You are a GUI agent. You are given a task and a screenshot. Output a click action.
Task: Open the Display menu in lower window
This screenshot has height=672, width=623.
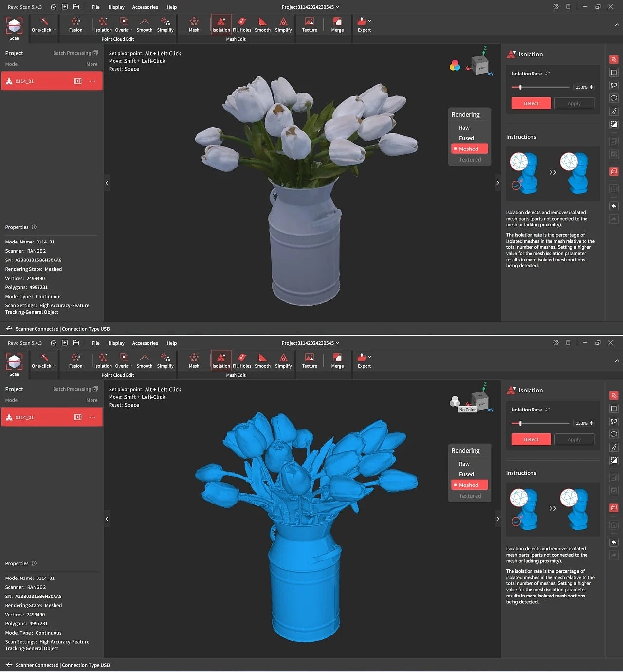(x=116, y=343)
